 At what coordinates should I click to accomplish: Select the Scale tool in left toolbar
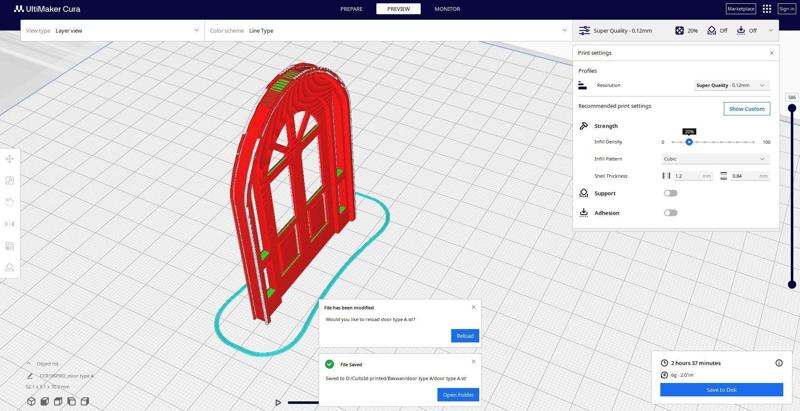[10, 181]
